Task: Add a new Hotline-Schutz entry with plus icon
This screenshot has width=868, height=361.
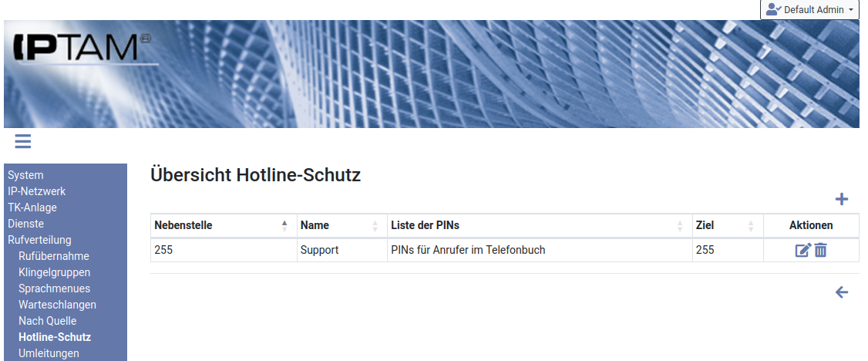Action: click(842, 199)
